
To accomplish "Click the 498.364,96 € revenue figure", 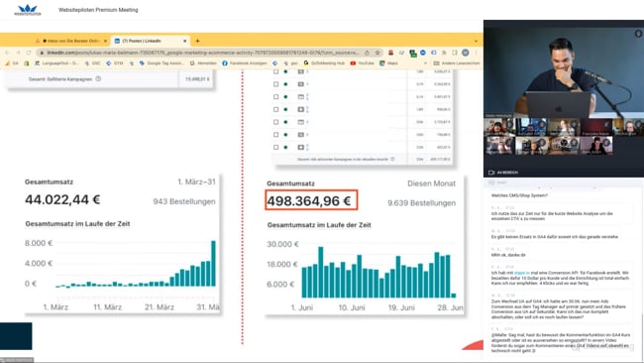I will (309, 201).
